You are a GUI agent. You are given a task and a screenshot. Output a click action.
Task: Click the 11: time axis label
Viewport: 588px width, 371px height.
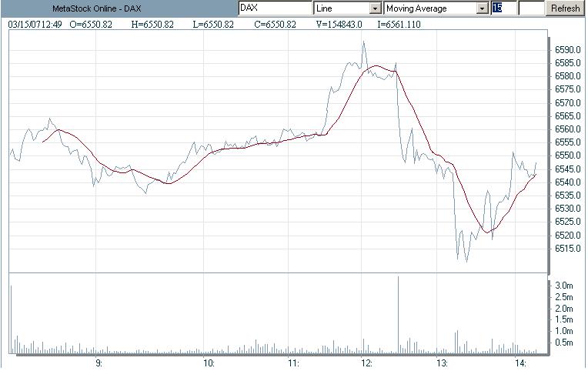(294, 363)
